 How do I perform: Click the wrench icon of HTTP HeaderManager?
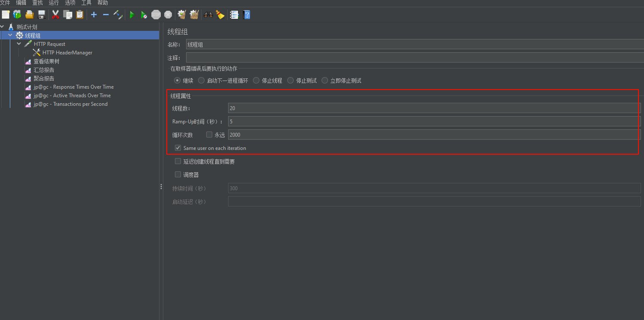(x=36, y=53)
